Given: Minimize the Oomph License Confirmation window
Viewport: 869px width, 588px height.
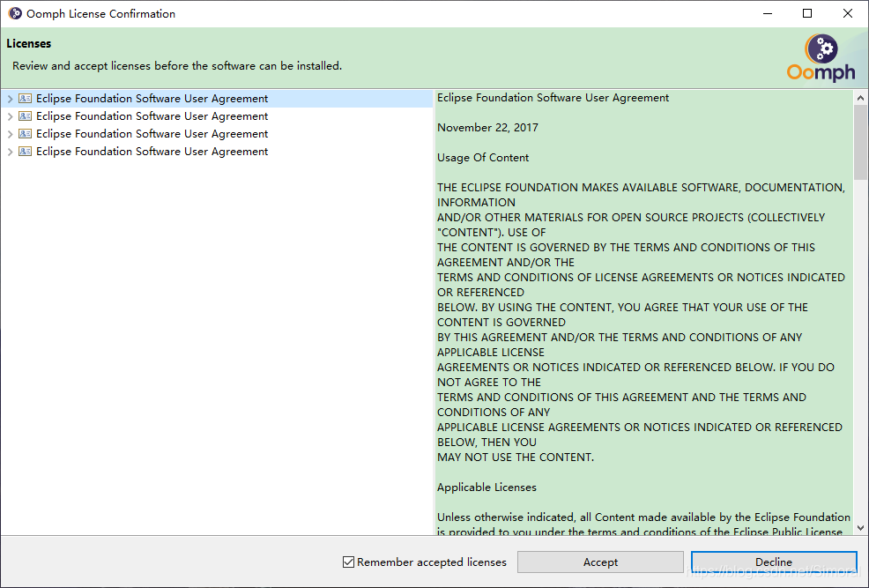Looking at the screenshot, I should [x=768, y=13].
